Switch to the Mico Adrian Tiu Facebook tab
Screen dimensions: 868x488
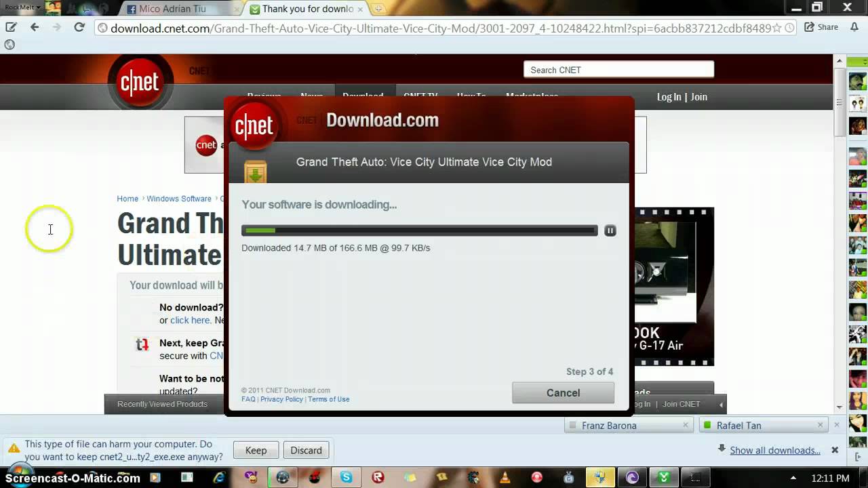coord(180,9)
